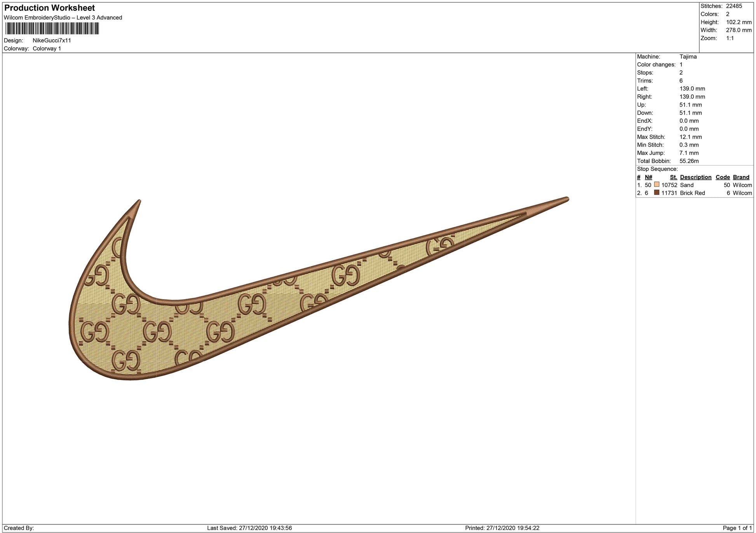Click the Last Saved timestamp

click(249, 528)
